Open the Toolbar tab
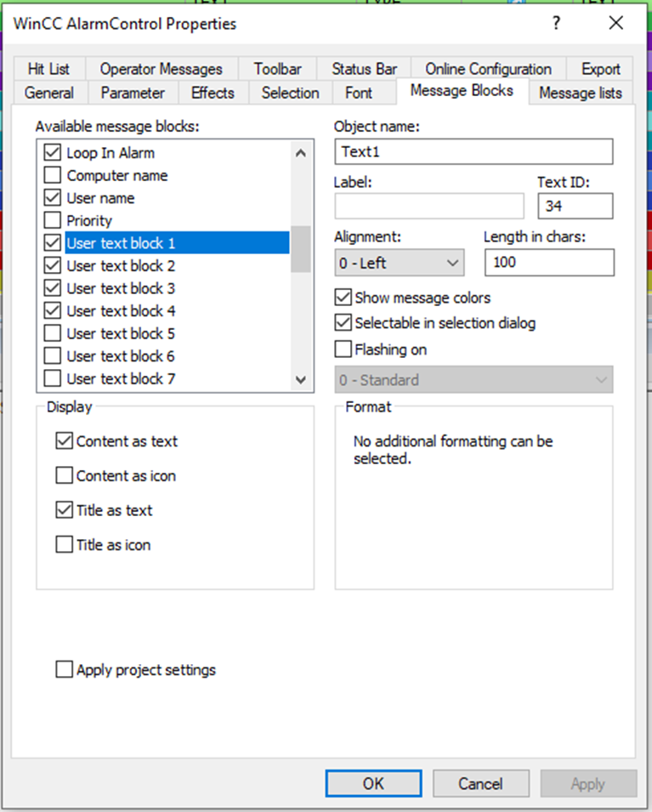652x812 pixels. coord(278,69)
